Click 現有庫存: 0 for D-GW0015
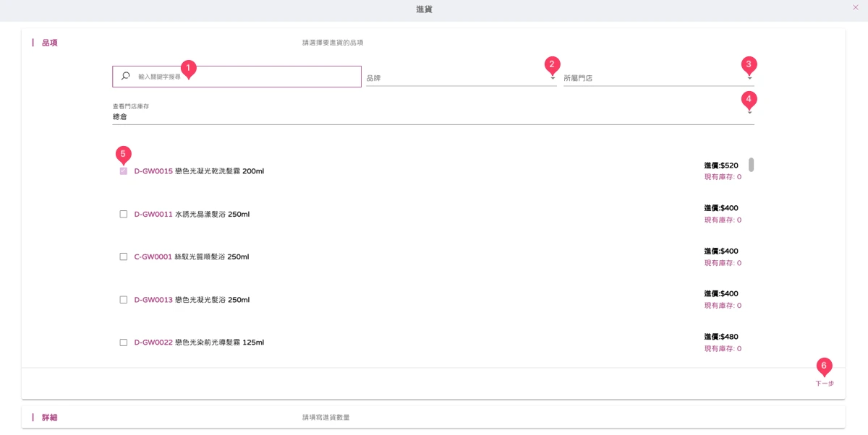 point(723,176)
